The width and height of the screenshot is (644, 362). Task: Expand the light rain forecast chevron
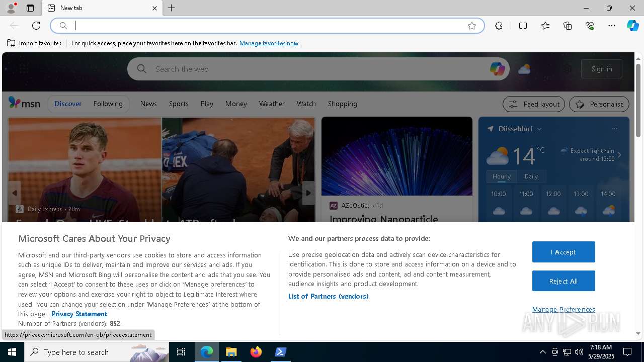619,155
